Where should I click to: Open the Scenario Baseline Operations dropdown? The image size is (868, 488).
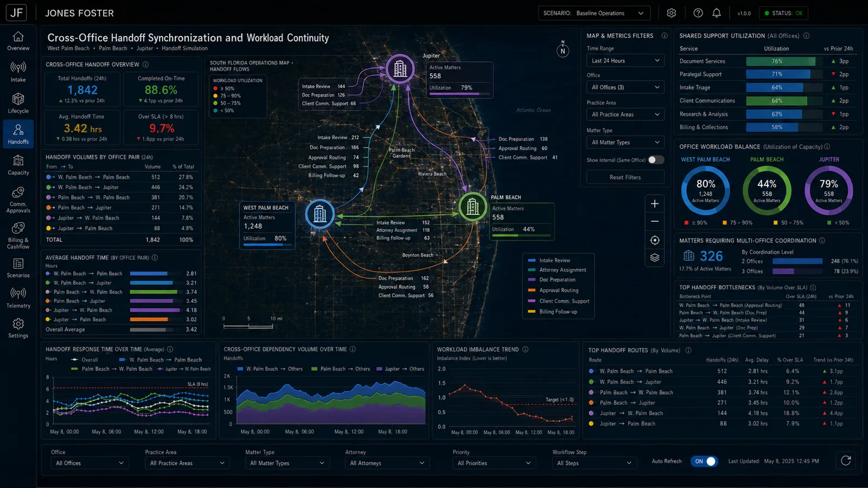594,13
